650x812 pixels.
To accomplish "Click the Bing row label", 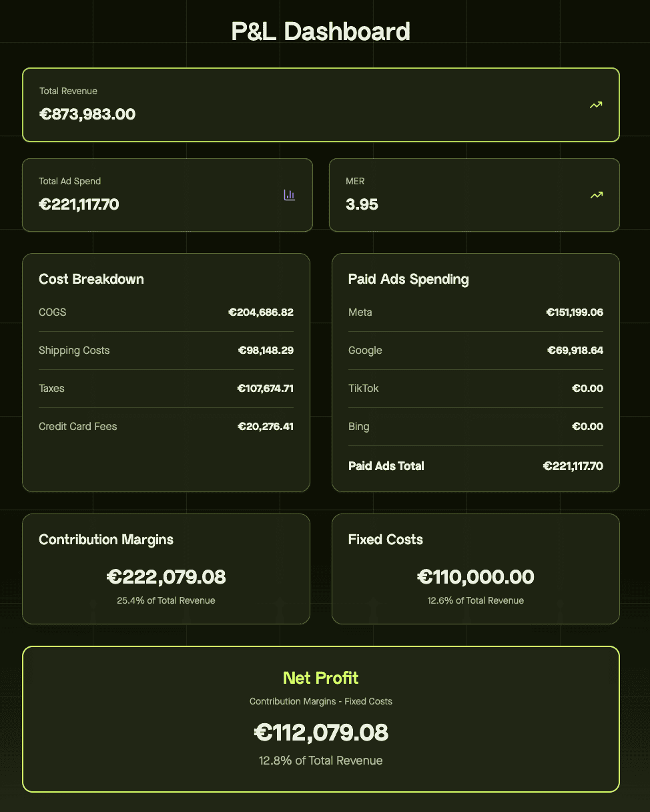I will pos(359,426).
